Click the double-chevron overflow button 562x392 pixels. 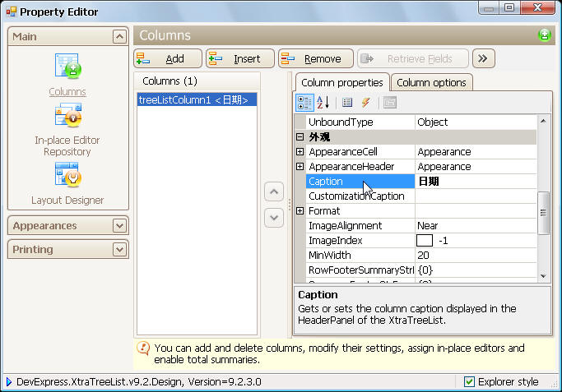[x=484, y=58]
